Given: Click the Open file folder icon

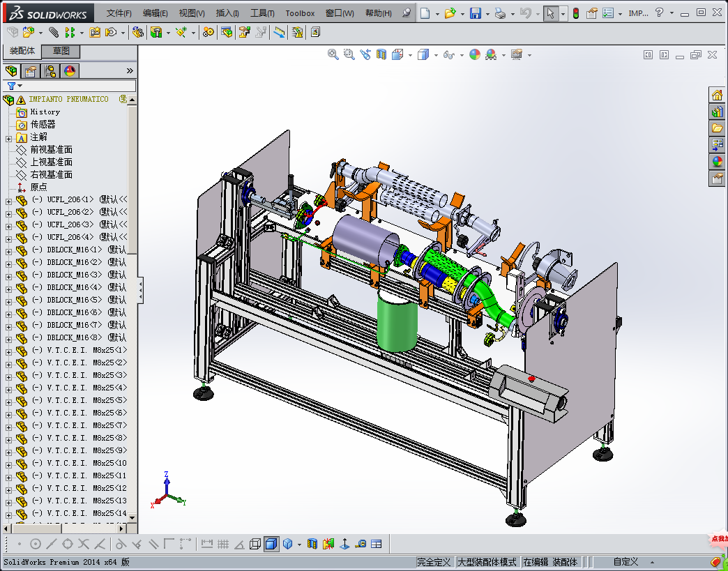Looking at the screenshot, I should (450, 13).
